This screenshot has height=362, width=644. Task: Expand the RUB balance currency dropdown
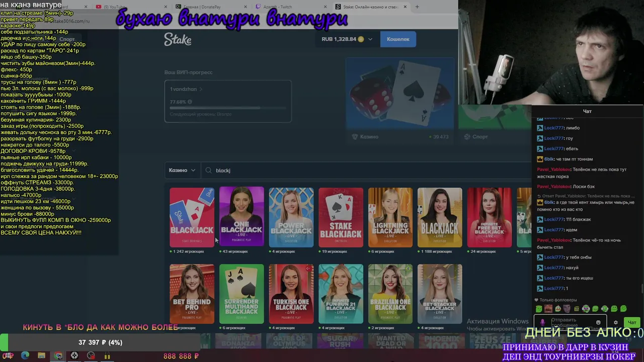370,39
